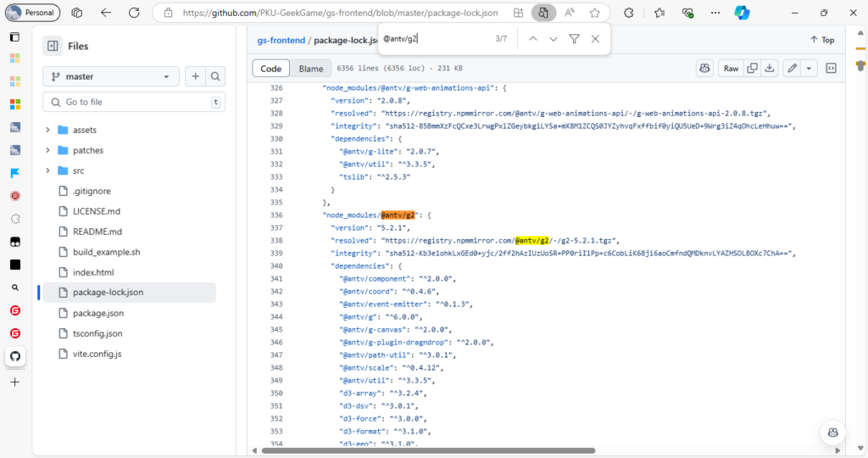Image resolution: width=868 pixels, height=458 pixels.
Task: Jump to Top of the file
Action: (x=822, y=40)
